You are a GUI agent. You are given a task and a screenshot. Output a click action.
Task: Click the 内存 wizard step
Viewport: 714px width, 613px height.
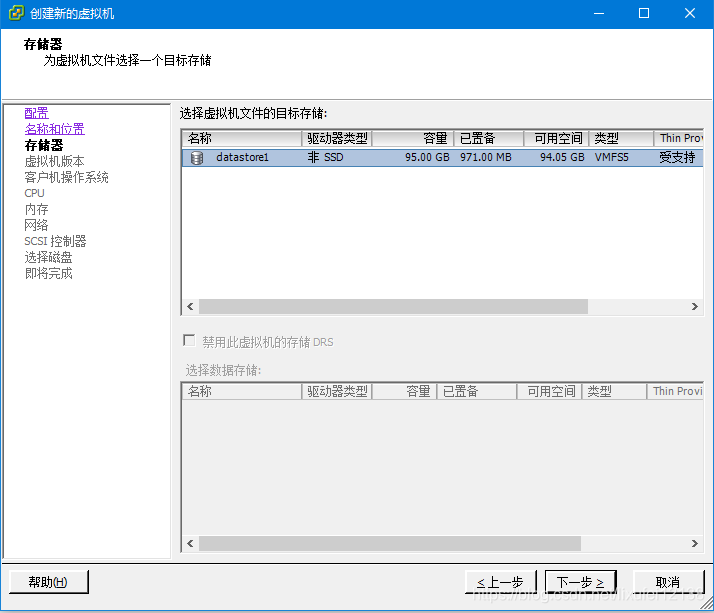36,209
